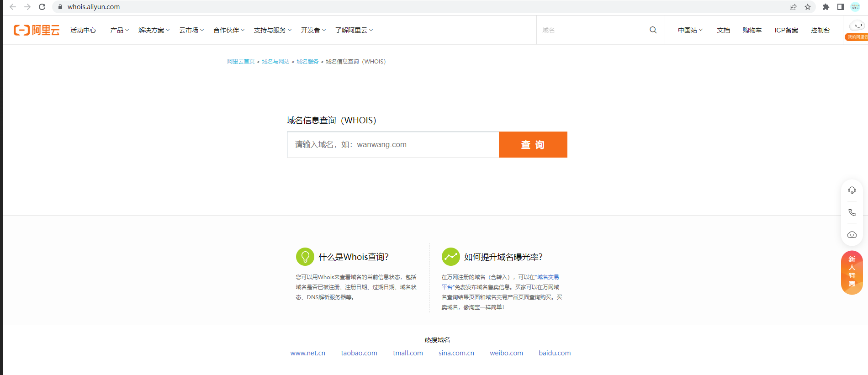Click the Aliyun logo
This screenshot has width=868, height=375.
(37, 30)
